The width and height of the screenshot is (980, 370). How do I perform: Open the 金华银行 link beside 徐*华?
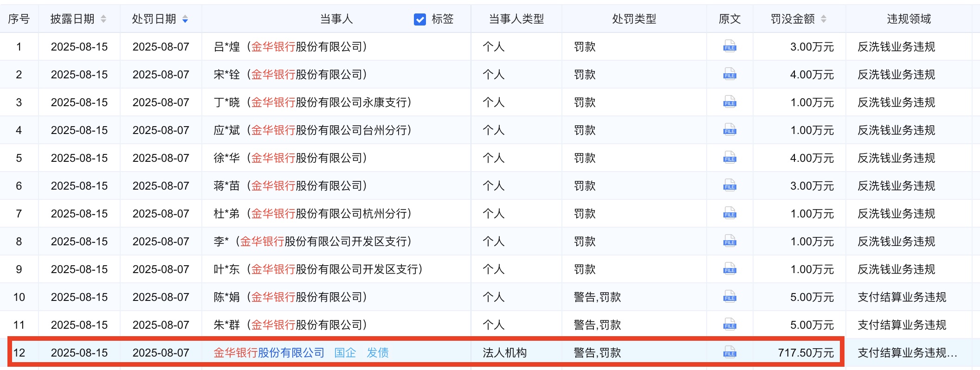coord(273,158)
